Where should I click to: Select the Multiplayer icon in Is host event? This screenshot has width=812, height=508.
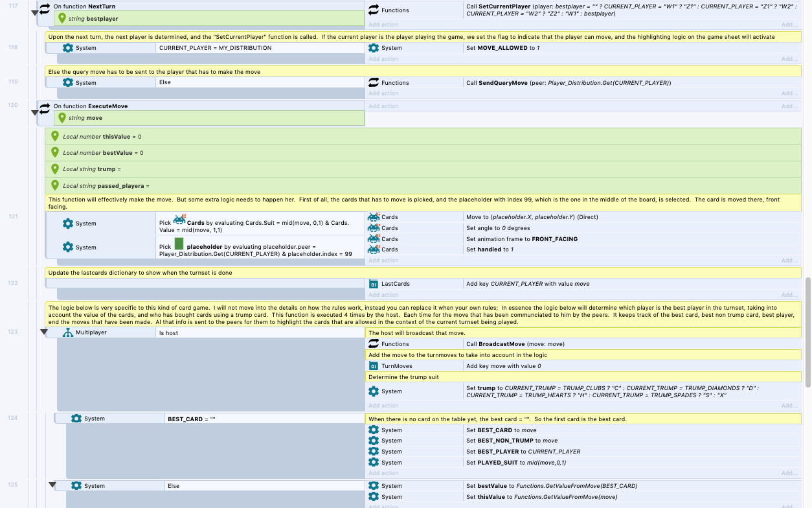(68, 332)
